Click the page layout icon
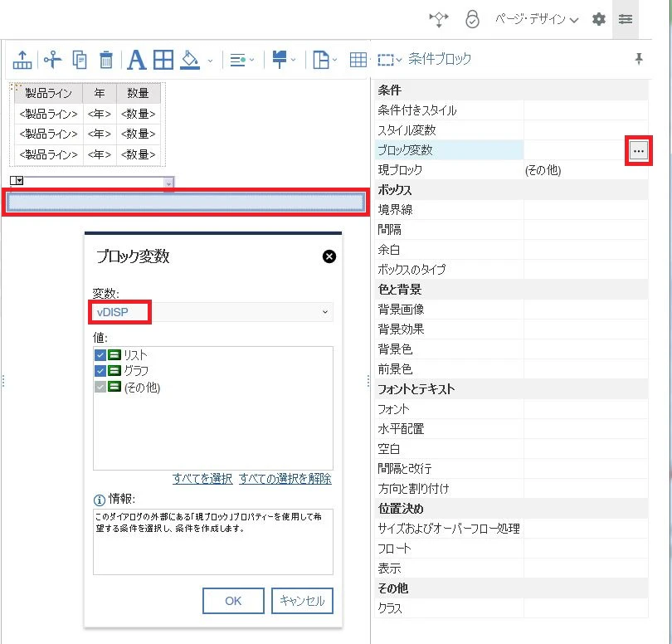The height and width of the screenshot is (644, 672). point(320,60)
